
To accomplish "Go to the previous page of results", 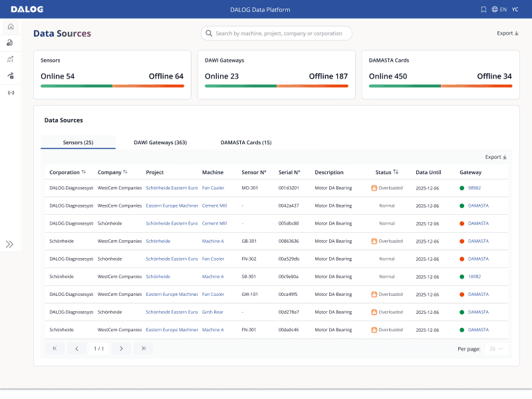I will [x=76, y=348].
